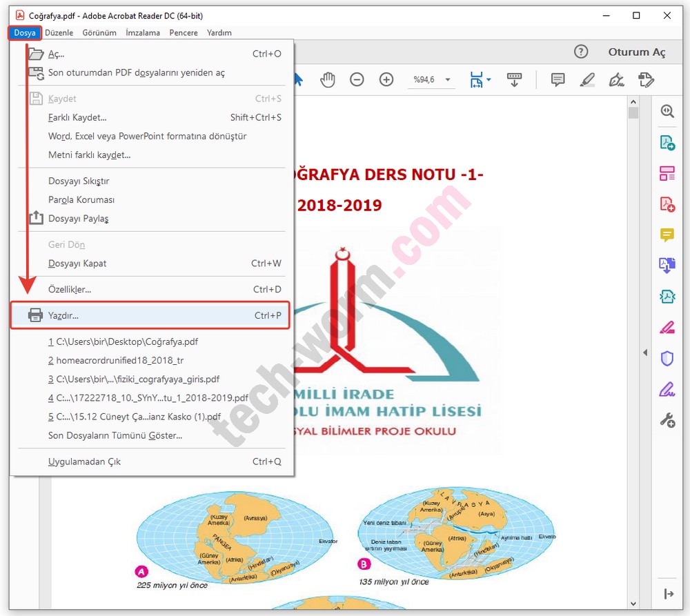
Task: Open the More Tools wrench icon
Action: point(667,419)
